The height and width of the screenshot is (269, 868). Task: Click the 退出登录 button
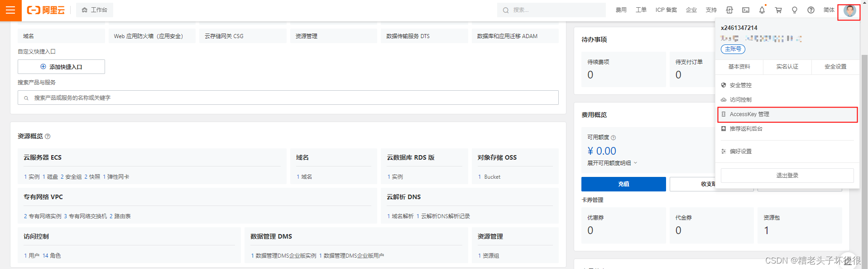tap(787, 176)
